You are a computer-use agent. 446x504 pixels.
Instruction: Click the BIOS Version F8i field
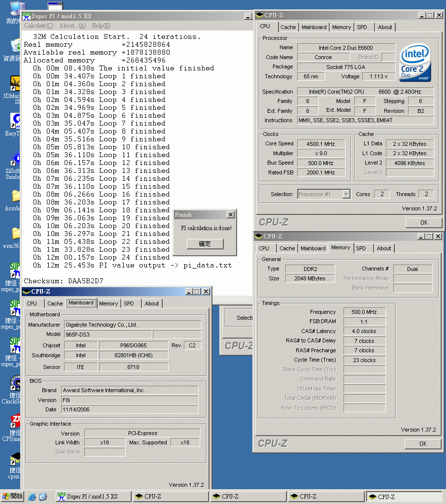coord(130,400)
